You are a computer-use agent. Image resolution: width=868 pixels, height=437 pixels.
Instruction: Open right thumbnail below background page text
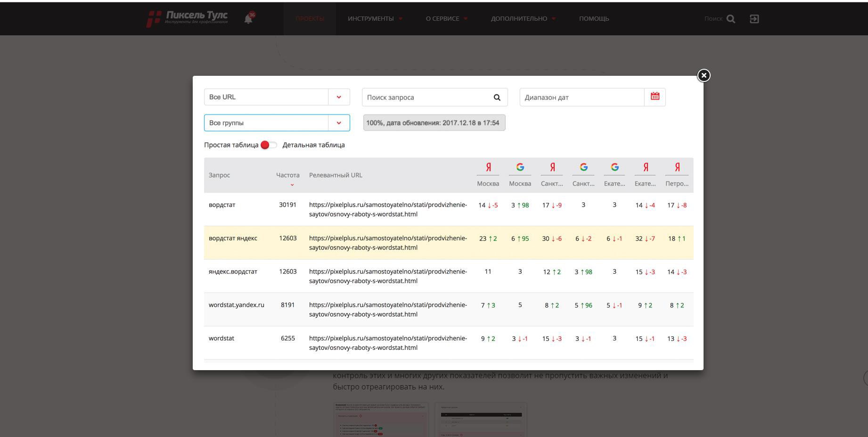(481, 420)
